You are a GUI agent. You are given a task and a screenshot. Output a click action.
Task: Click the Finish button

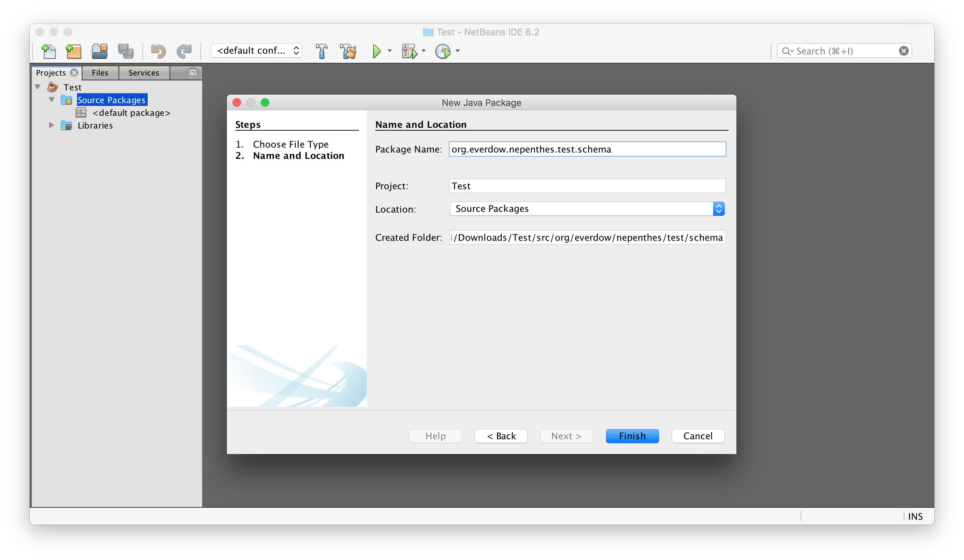pos(632,436)
